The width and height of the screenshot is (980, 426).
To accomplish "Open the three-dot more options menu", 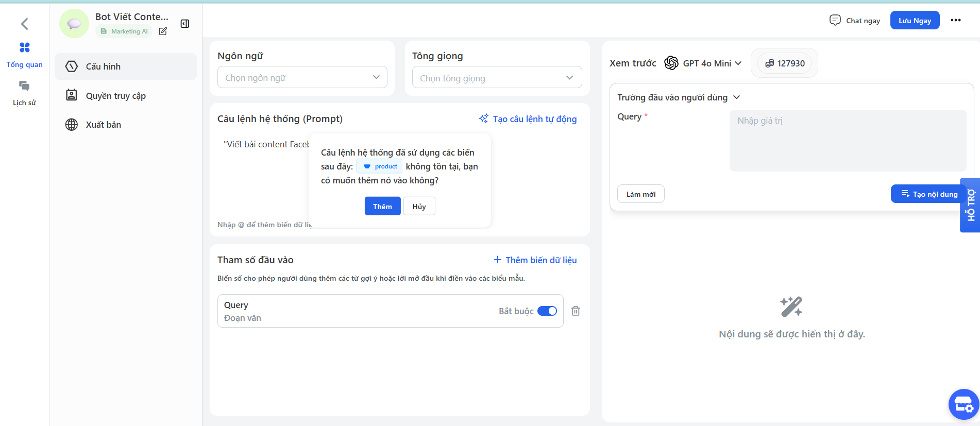I will 955,20.
